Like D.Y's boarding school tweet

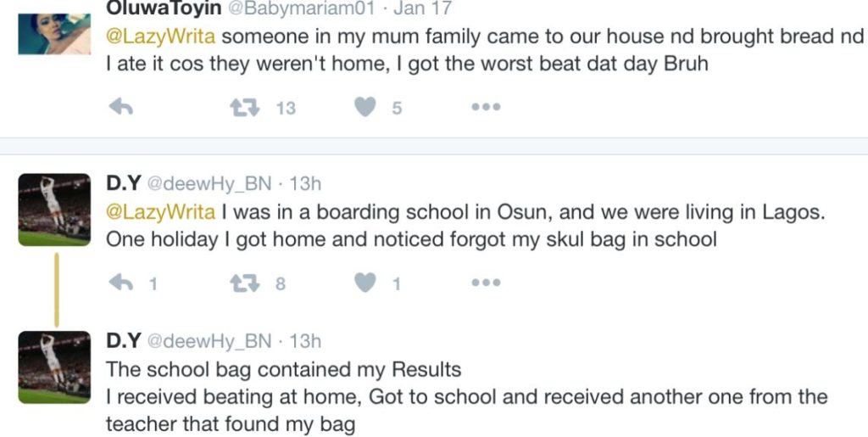(x=364, y=283)
